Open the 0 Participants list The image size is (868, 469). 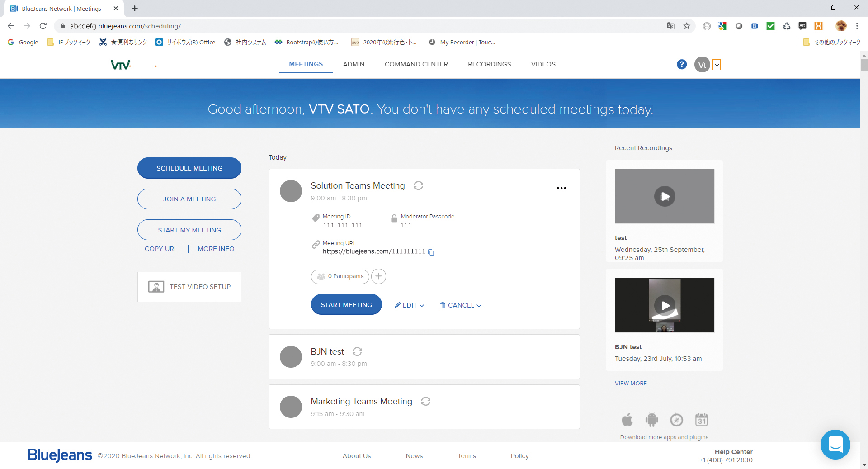(340, 276)
